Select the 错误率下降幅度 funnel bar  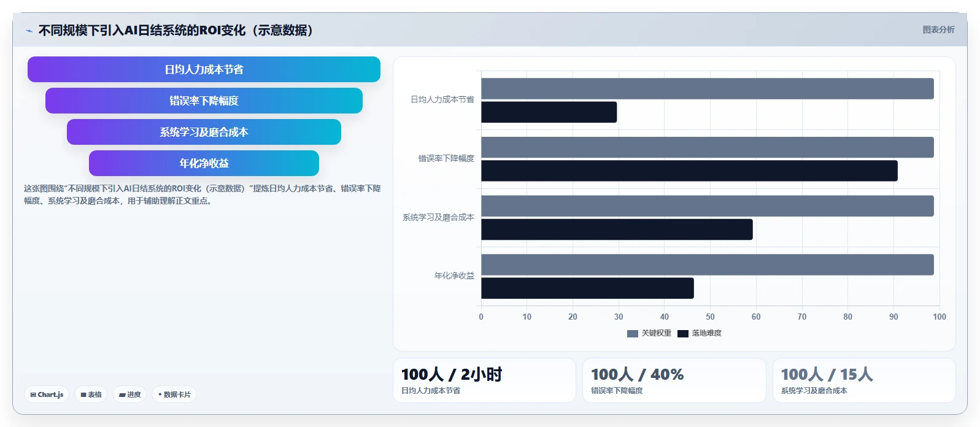point(204,101)
